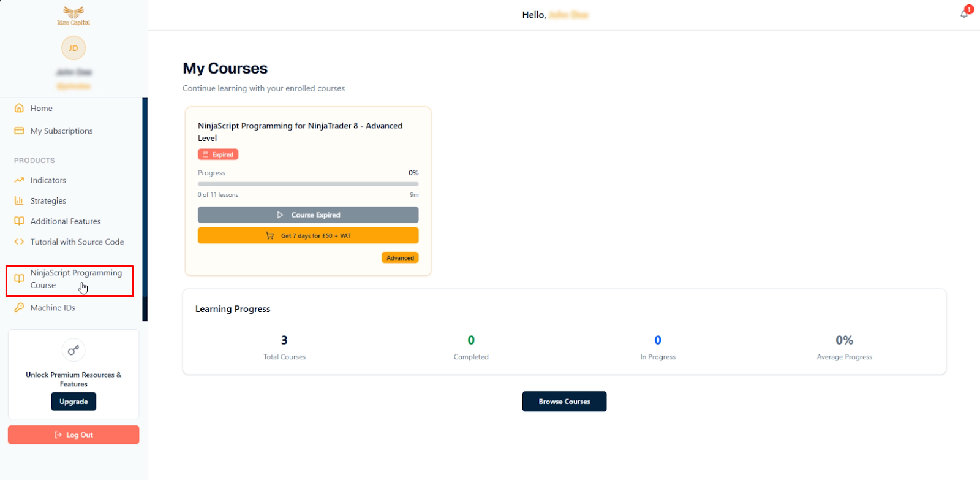Click the Average Progress 0% value

coord(844,340)
